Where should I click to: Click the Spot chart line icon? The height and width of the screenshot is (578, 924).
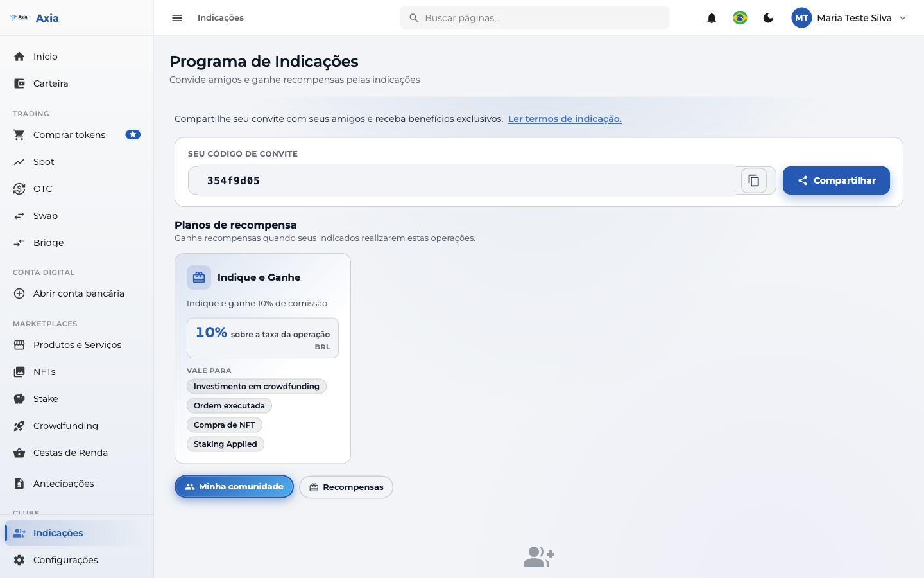coord(19,162)
